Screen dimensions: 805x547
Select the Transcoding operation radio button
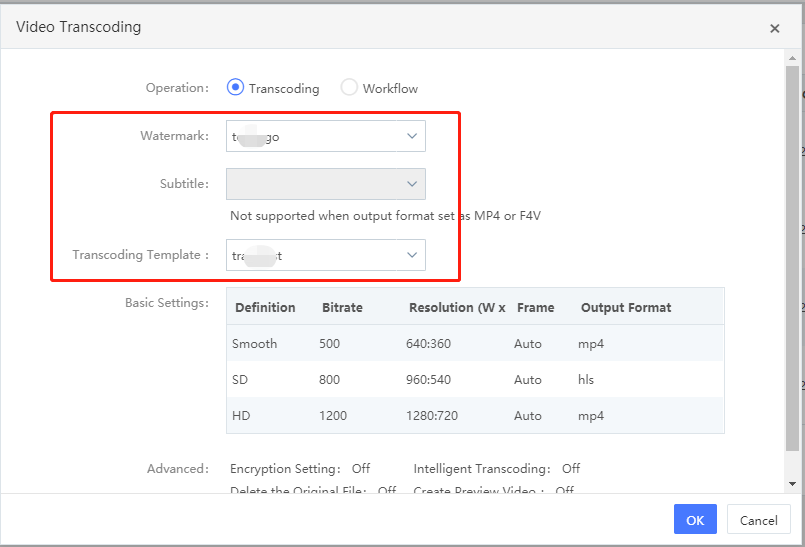tap(236, 88)
